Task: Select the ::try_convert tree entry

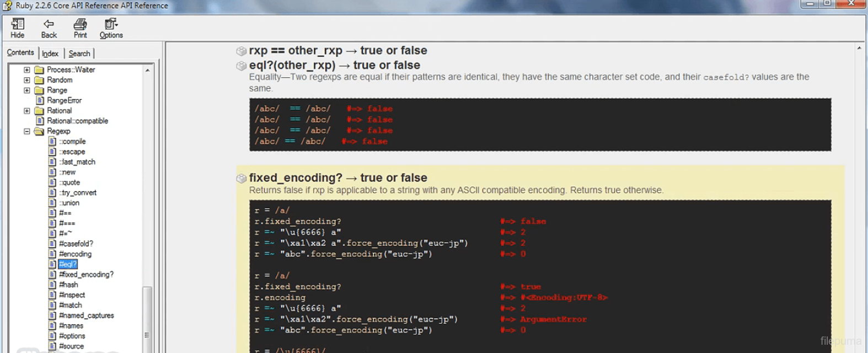Action: [x=78, y=192]
